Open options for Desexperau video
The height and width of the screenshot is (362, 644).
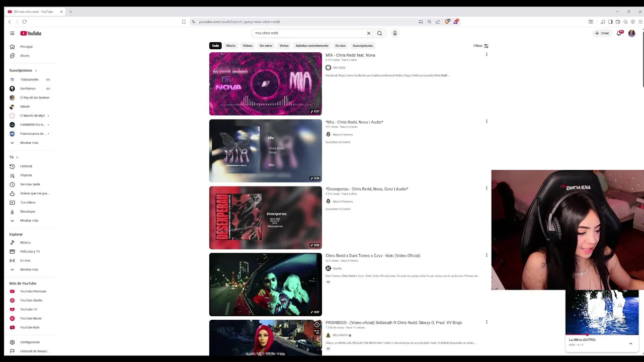[x=487, y=188]
